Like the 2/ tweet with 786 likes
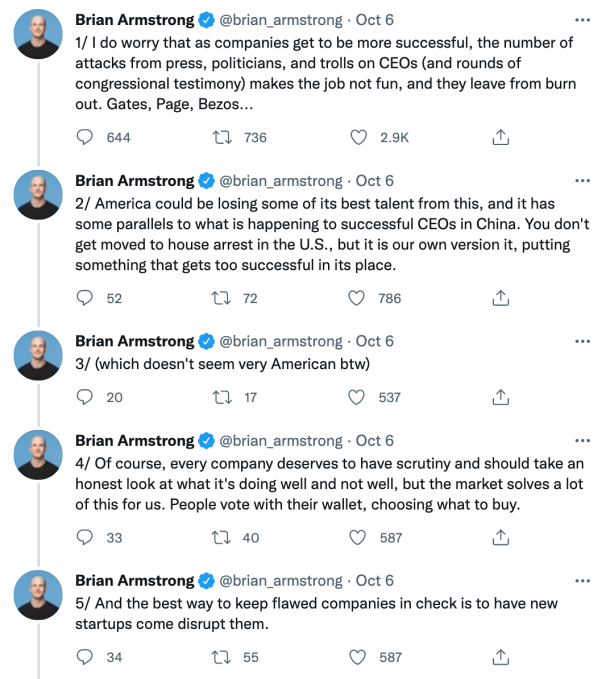The image size is (606, 679). pyautogui.click(x=356, y=298)
